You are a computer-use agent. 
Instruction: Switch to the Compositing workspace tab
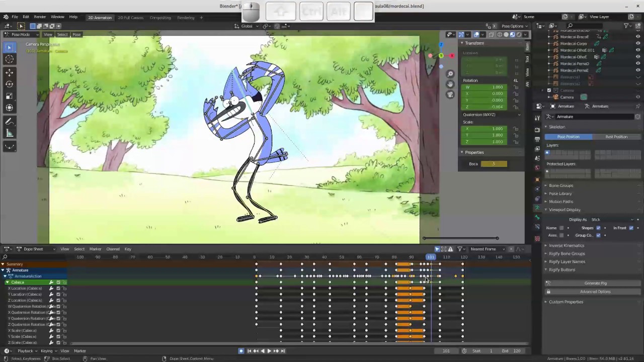point(160,18)
